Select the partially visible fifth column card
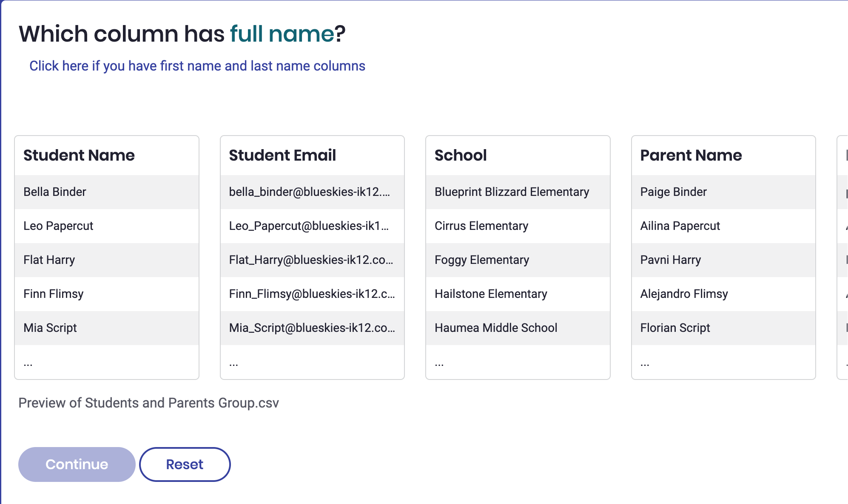 click(842, 258)
